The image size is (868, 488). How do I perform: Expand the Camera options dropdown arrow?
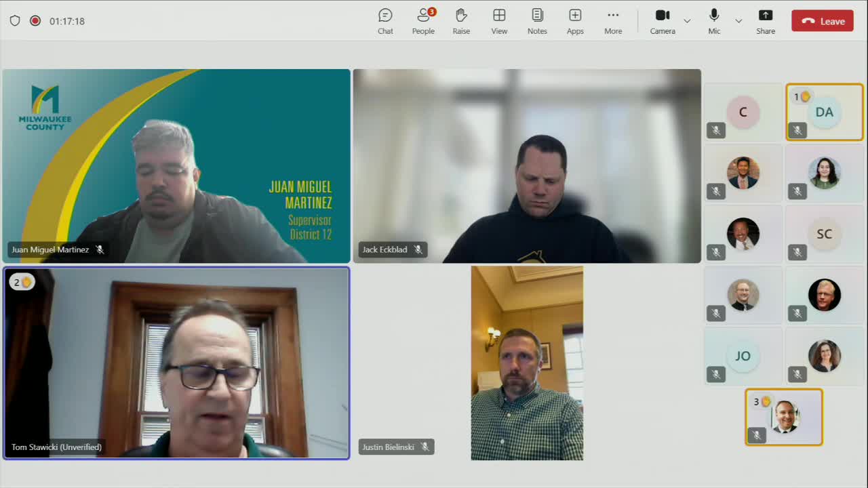click(x=687, y=21)
